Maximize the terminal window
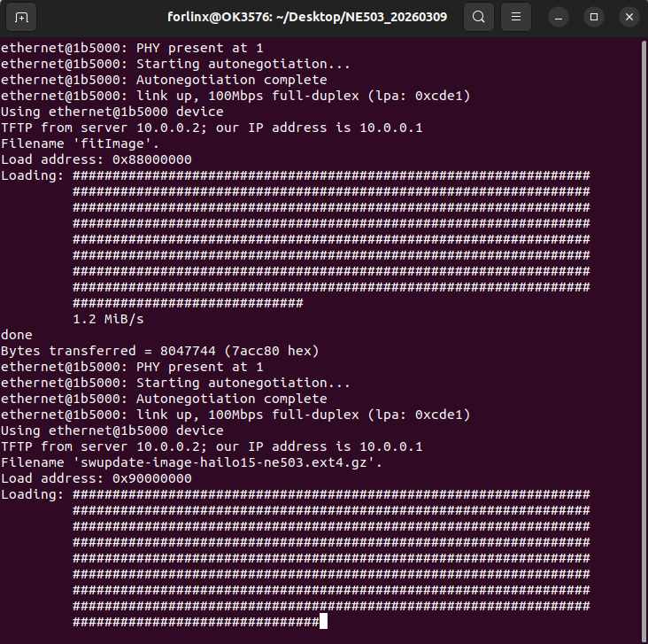Screen dimensions: 648x644 (x=594, y=17)
